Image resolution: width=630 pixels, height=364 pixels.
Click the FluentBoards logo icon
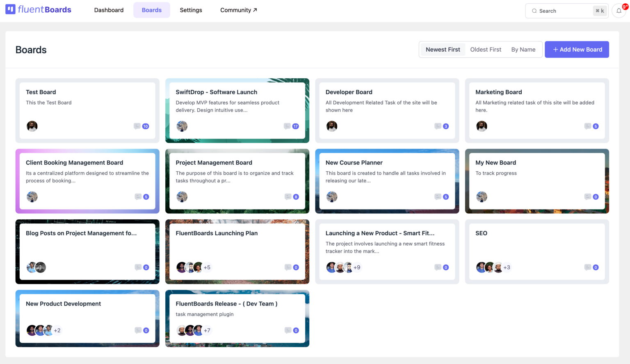[x=11, y=9]
